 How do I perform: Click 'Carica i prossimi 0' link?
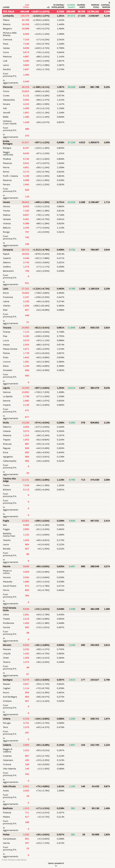click(56, 863)
